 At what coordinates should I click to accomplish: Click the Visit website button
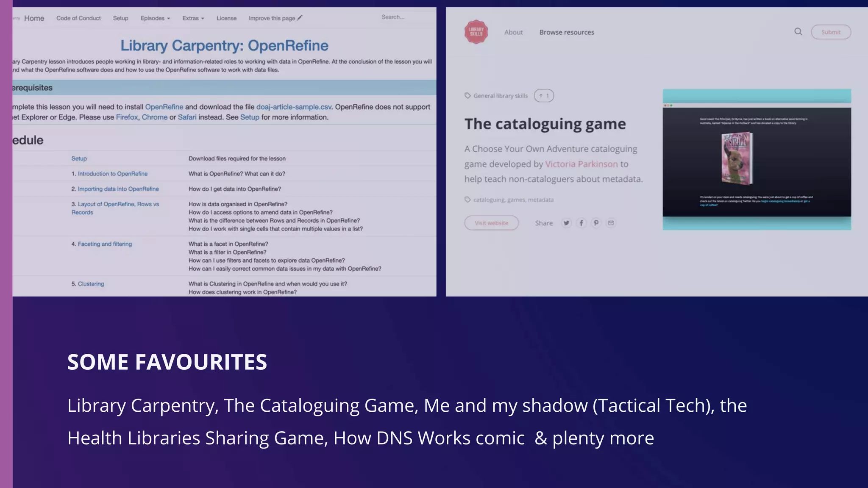491,223
